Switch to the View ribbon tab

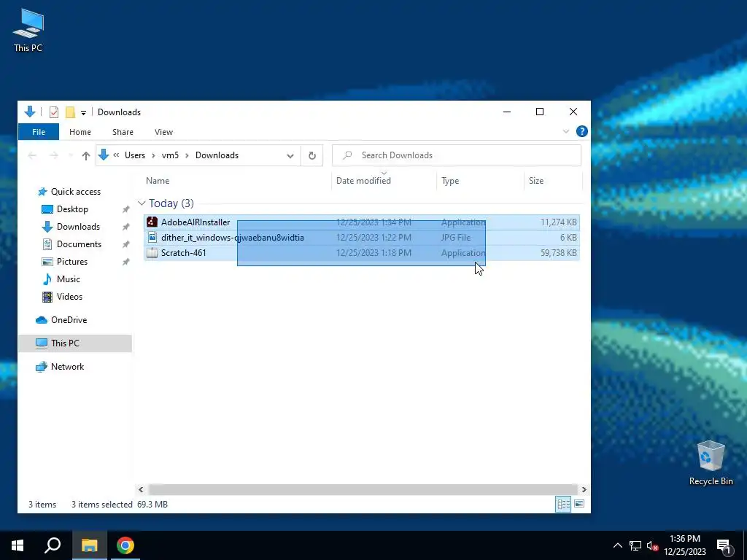[x=164, y=132]
